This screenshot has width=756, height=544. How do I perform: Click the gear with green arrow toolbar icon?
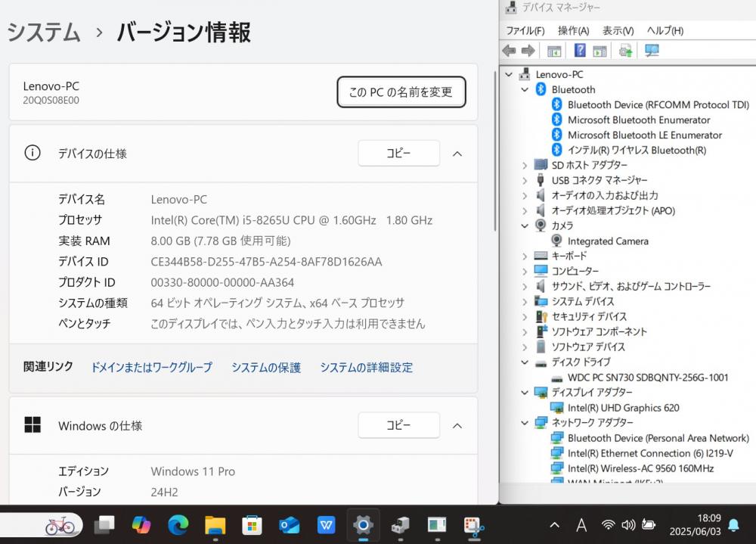coord(625,50)
